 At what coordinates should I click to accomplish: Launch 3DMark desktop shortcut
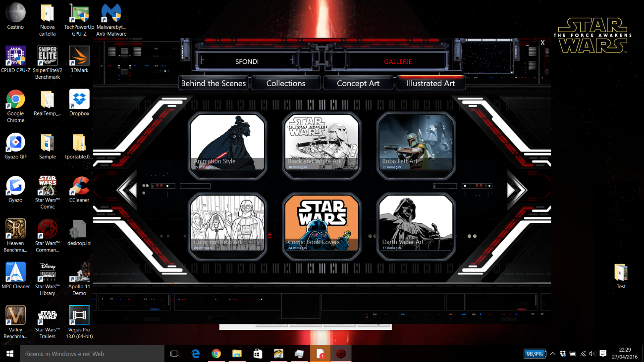[79, 60]
